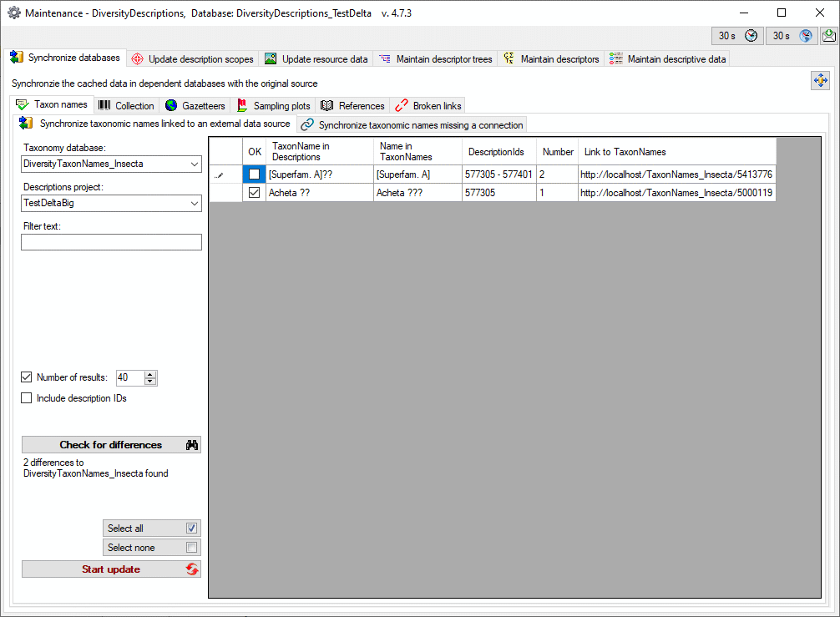
Task: Uncheck the OK box for Acheta row
Action: coord(255,193)
